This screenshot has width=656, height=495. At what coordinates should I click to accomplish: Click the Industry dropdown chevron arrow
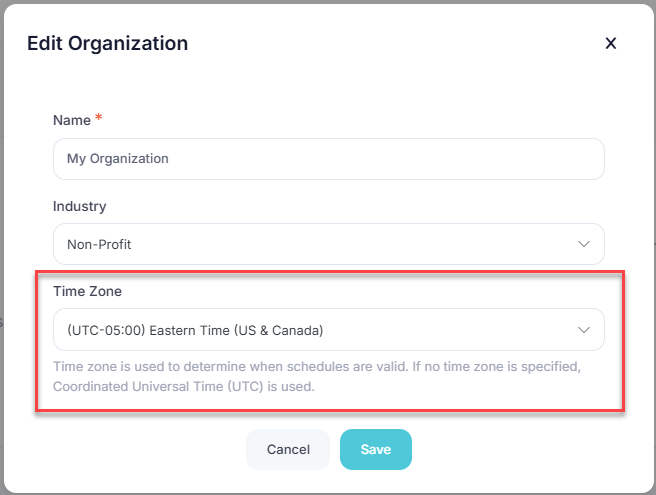tap(584, 244)
